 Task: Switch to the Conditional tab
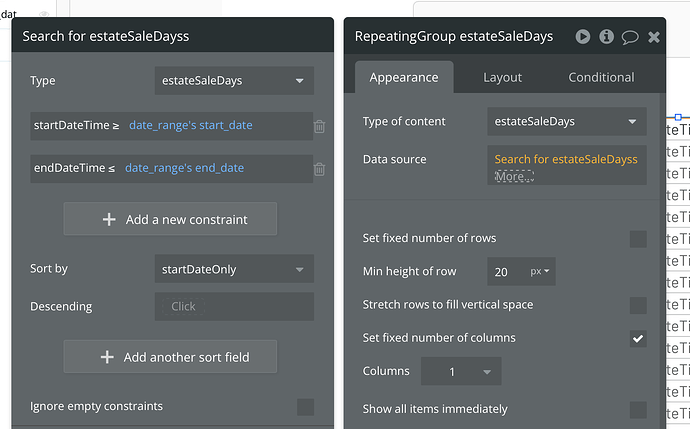pos(601,77)
